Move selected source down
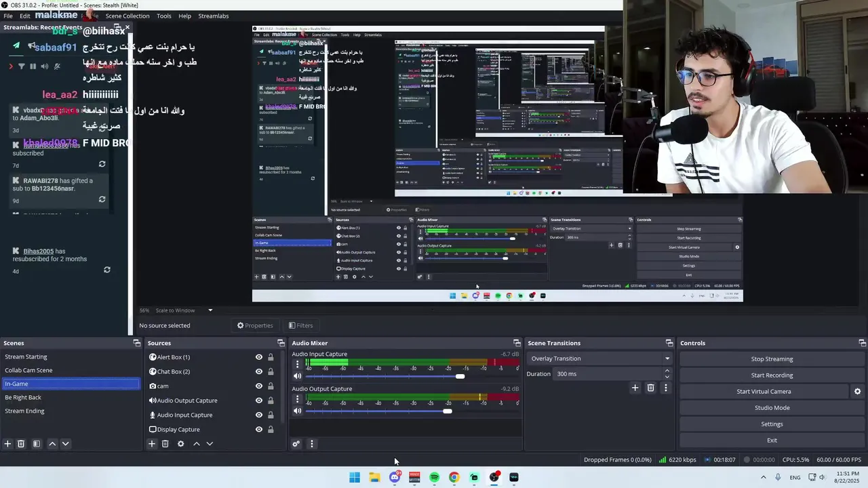868x488 pixels. point(210,444)
